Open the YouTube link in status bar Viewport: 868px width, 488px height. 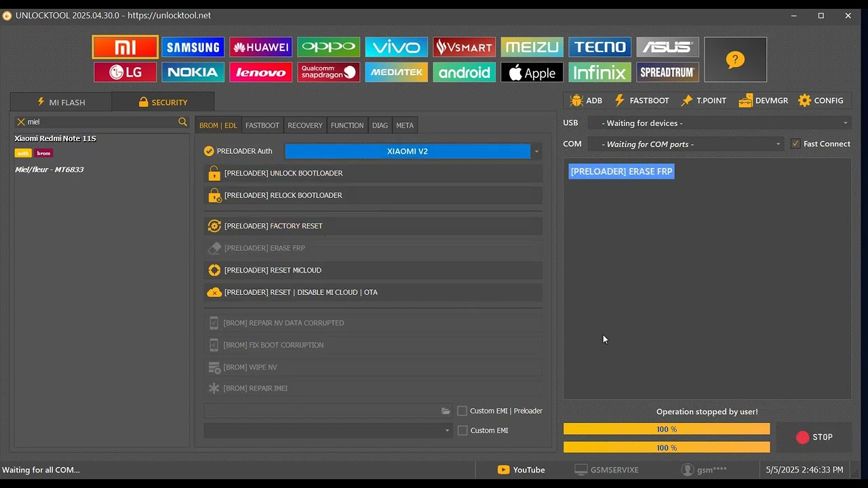pos(521,470)
